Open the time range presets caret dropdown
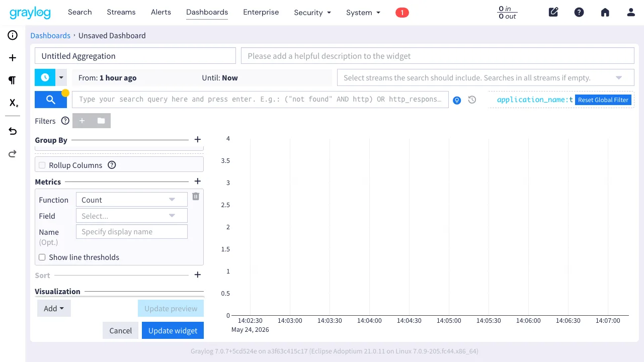 coord(61,78)
